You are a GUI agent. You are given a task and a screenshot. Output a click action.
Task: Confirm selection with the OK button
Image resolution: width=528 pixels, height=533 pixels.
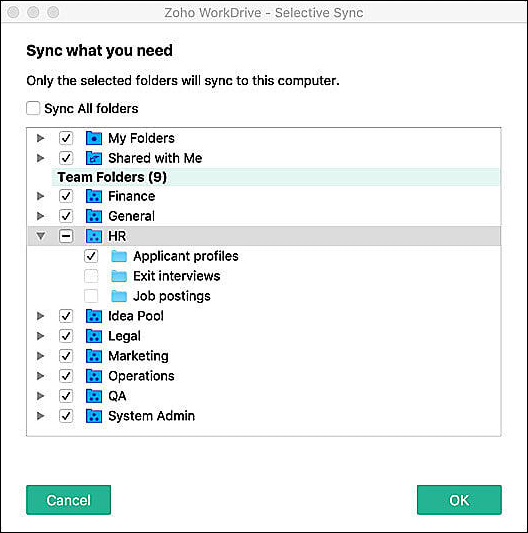(x=459, y=500)
